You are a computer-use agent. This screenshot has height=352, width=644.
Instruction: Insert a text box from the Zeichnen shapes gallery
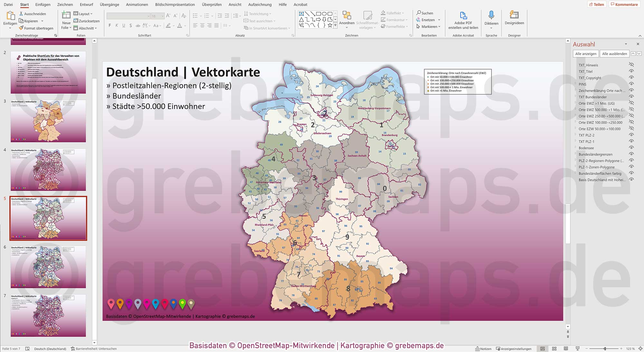pos(301,14)
